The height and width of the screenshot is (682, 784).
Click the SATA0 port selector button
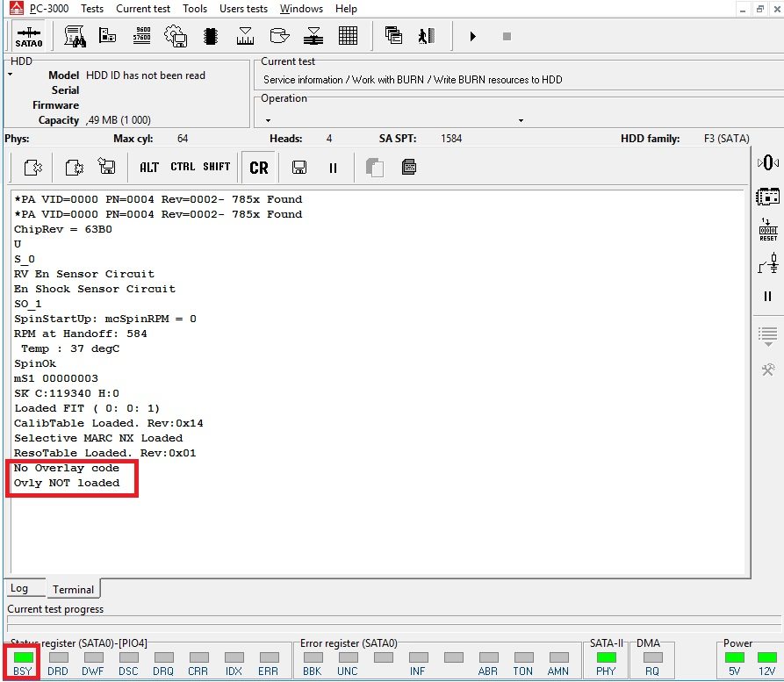tap(28, 37)
